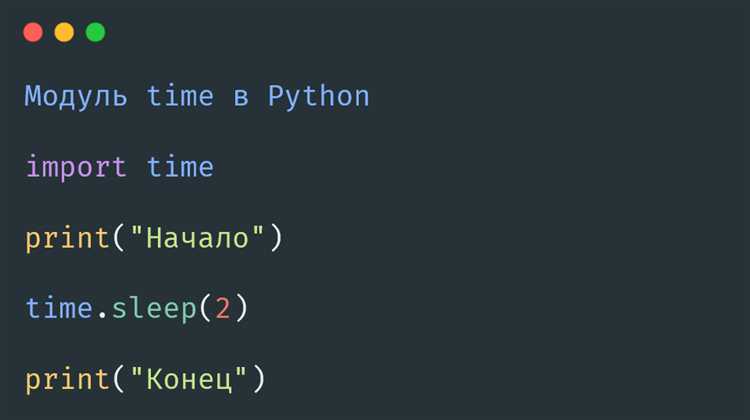
Task: Click "time" before .sleep
Action: [59, 309]
